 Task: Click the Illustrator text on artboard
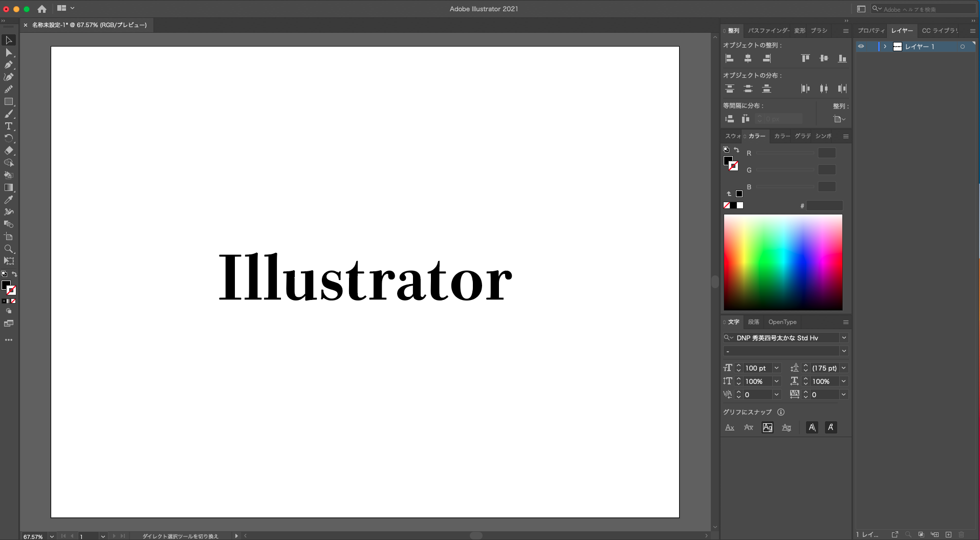pyautogui.click(x=365, y=277)
